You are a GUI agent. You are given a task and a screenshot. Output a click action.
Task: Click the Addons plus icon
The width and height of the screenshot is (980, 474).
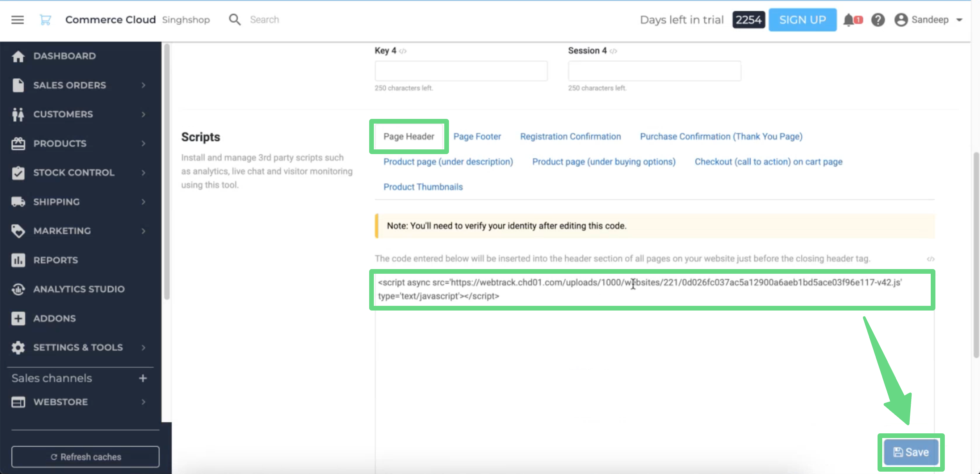pos(18,318)
